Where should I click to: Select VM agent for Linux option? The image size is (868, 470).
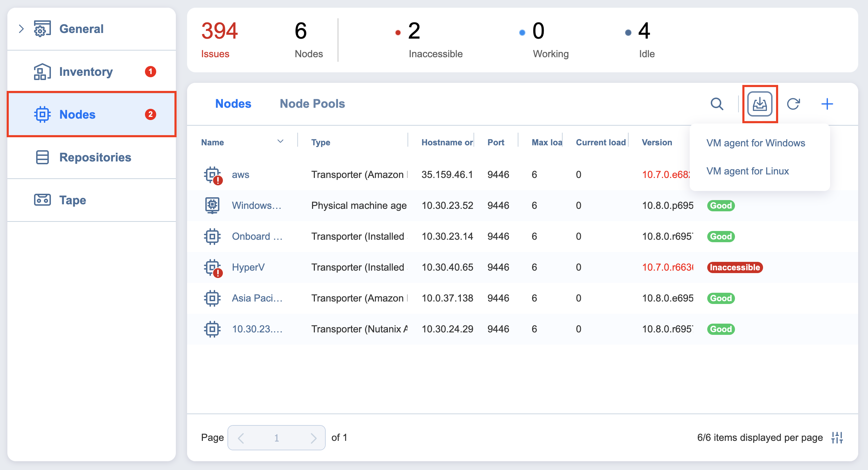747,171
